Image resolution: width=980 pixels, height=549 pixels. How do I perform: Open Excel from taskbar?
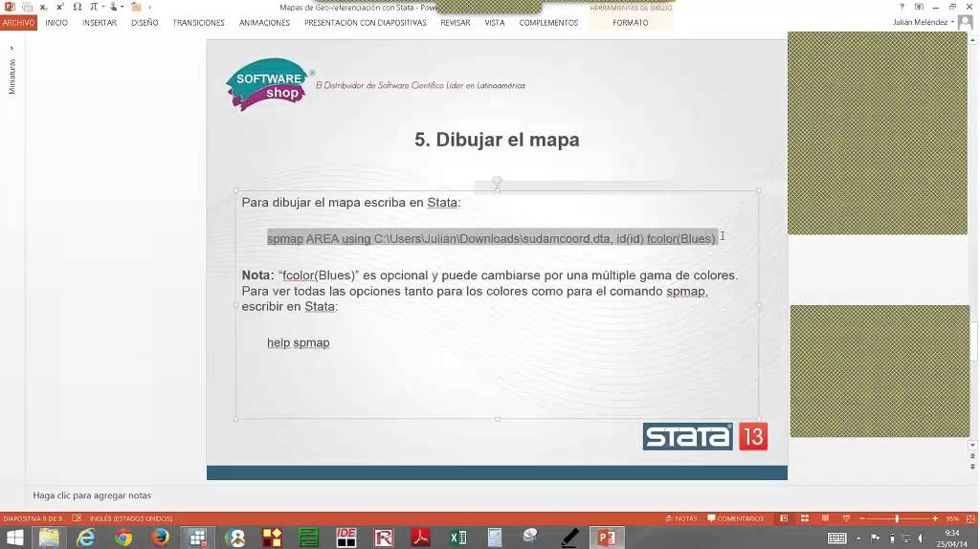pyautogui.click(x=458, y=538)
